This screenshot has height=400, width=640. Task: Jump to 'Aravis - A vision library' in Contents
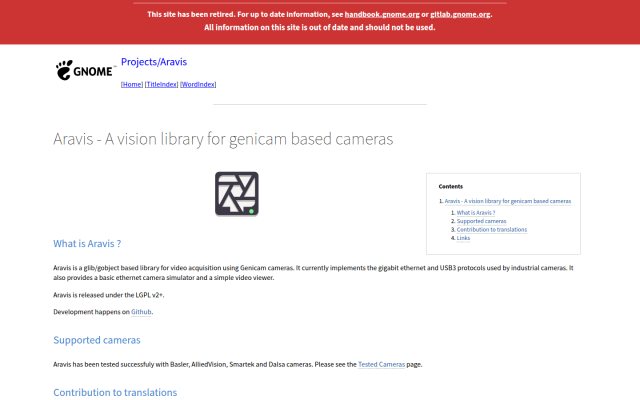pyautogui.click(x=508, y=201)
